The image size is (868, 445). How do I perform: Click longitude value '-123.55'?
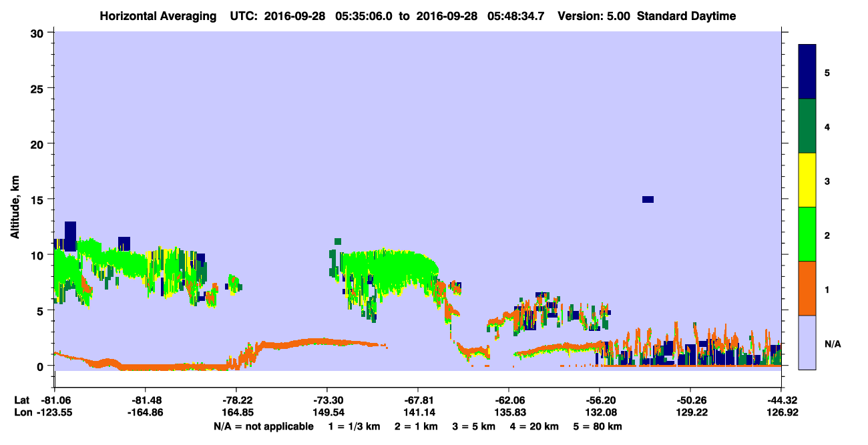tap(54, 413)
